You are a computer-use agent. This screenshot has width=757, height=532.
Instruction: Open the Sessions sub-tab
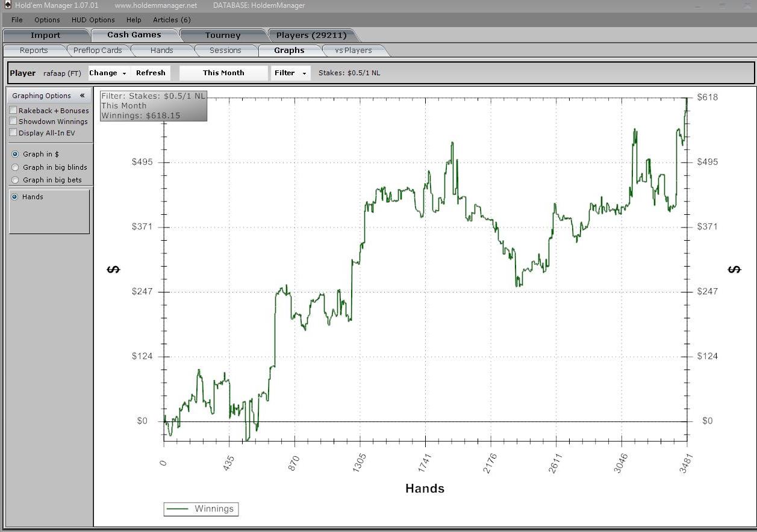point(225,50)
